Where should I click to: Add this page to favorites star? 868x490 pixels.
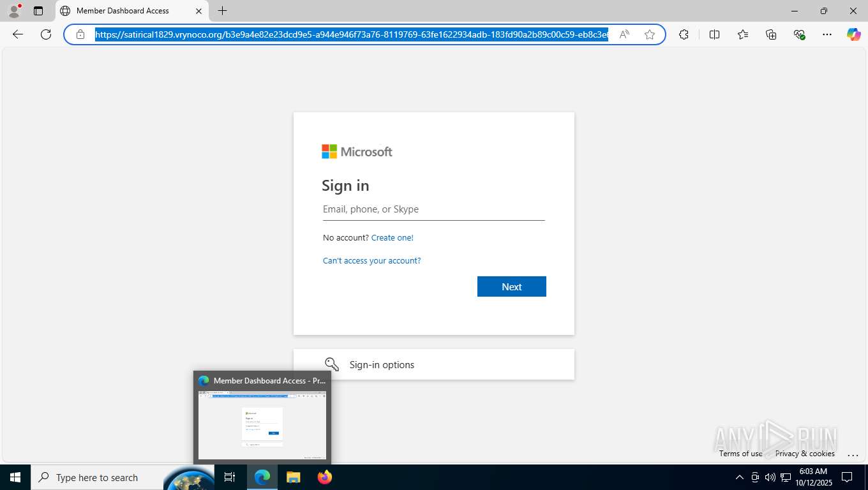coord(650,34)
